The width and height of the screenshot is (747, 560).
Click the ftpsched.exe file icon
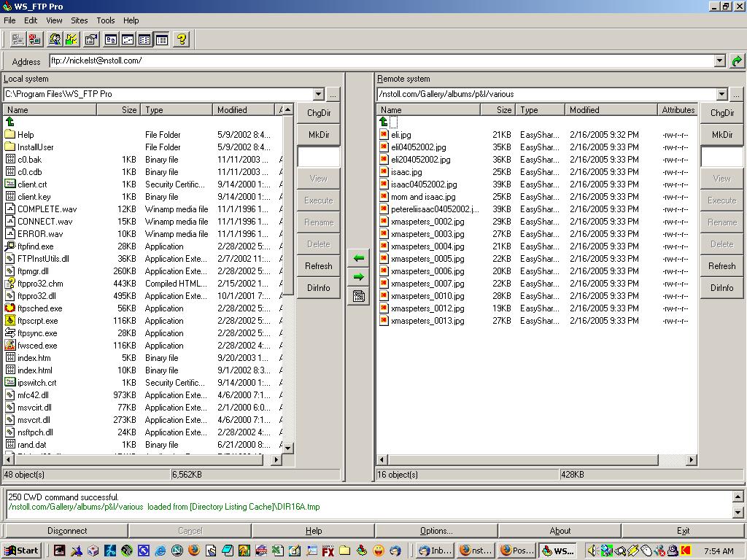pyautogui.click(x=10, y=308)
